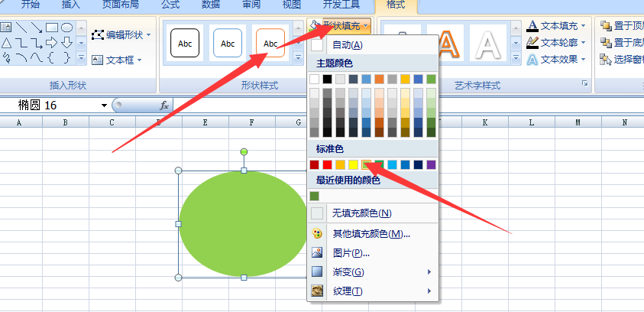
Task: Pick the black theme color swatch
Action: point(327,79)
